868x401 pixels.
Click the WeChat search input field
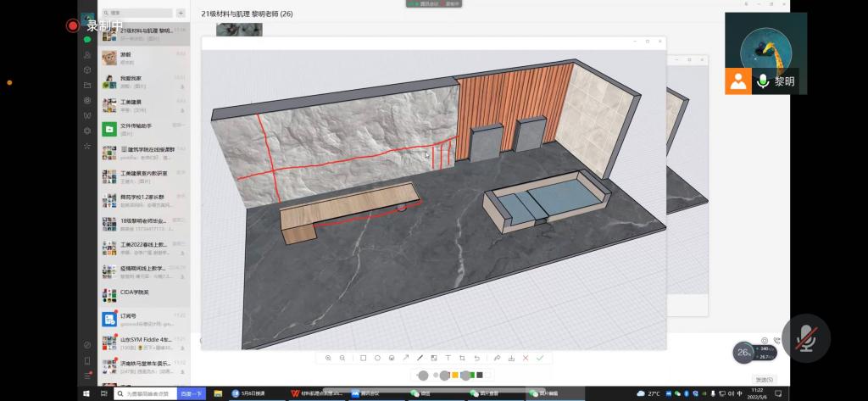(140, 13)
